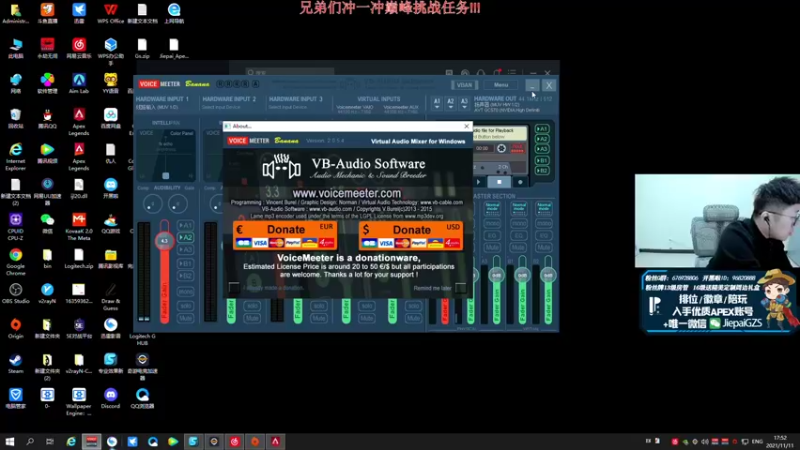Stop cassette playback with the stop button

tap(499, 182)
